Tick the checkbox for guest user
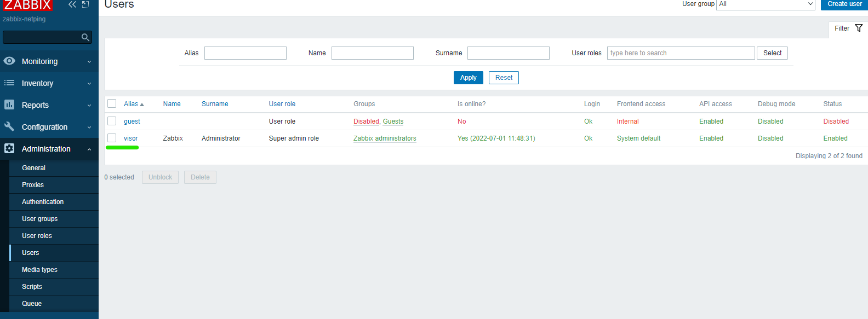The width and height of the screenshot is (868, 319). coord(112,121)
